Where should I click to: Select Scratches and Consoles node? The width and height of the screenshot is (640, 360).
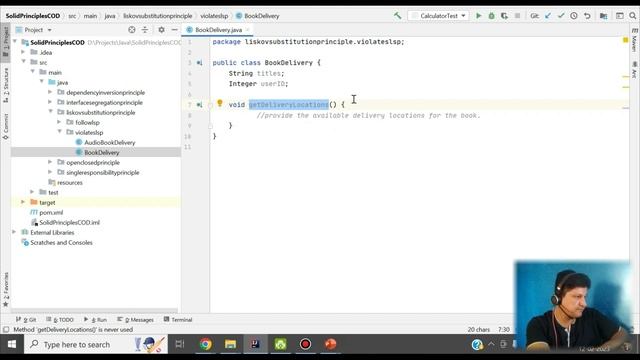pos(61,242)
